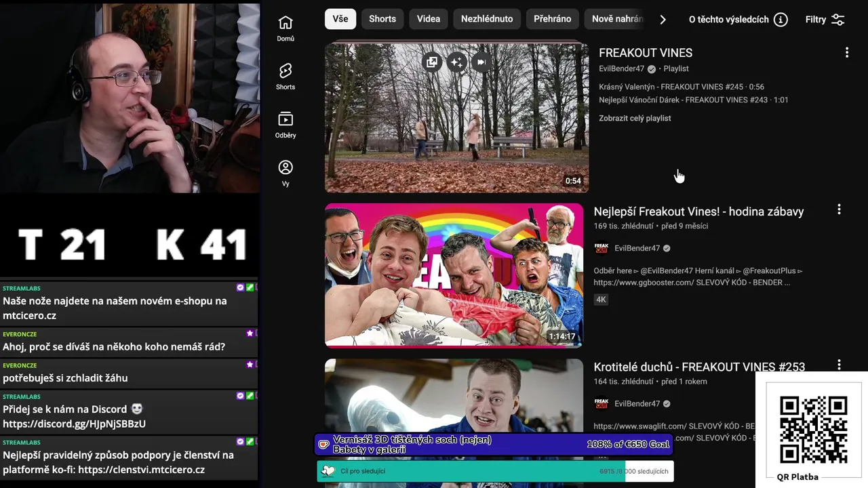
Task: Open three-dot menu for Nejlepší Freakout Vines video
Action: click(839, 209)
